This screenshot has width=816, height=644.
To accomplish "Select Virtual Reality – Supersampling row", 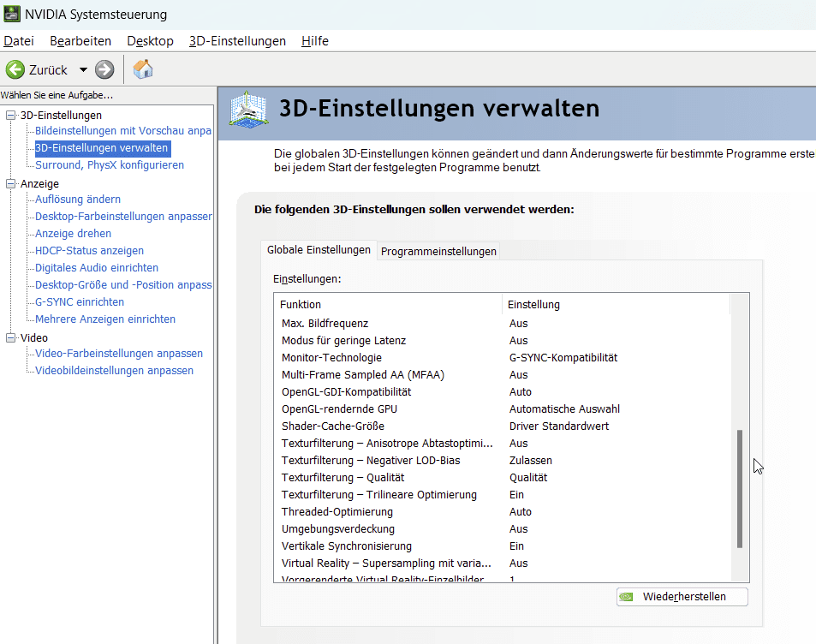I will pos(503,563).
